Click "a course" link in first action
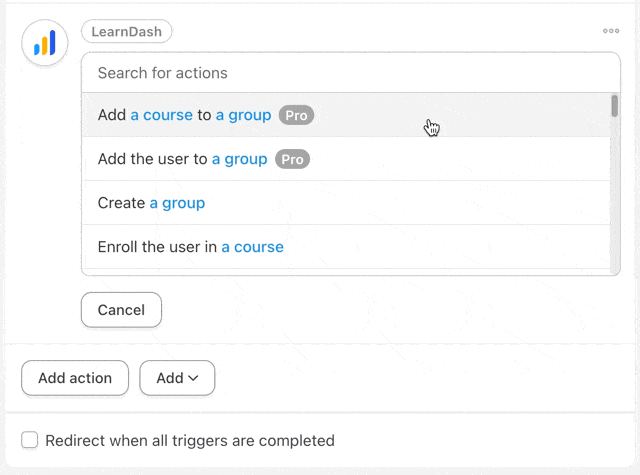 click(161, 115)
